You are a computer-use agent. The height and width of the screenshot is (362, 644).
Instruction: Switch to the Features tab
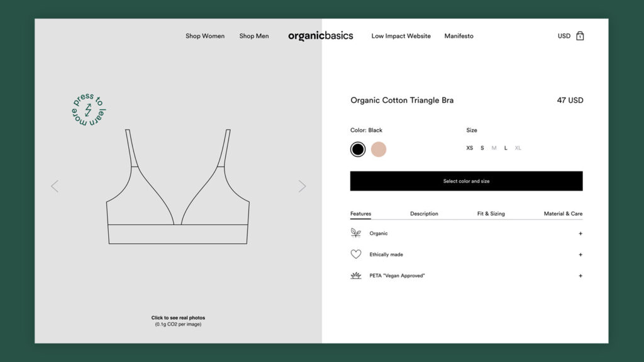[360, 214]
